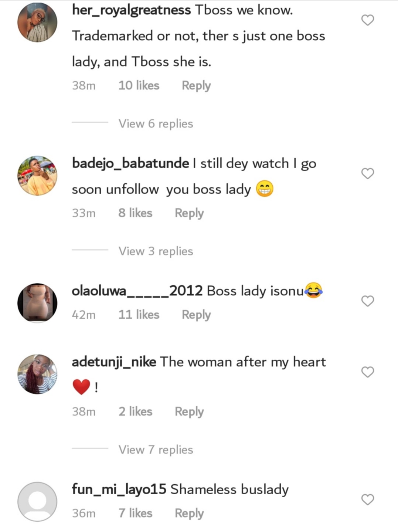View fun_mi_layo15's default avatar
The image size is (398, 532).
pos(37,502)
